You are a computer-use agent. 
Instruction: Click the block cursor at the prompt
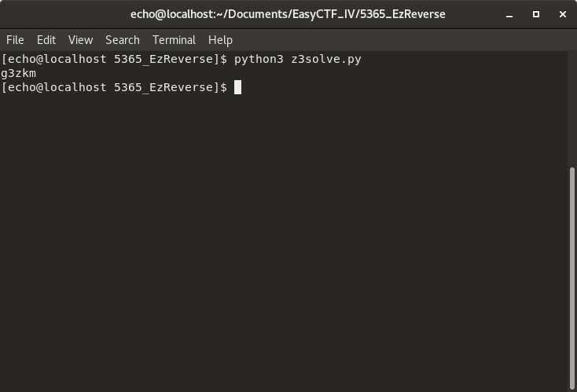tap(237, 87)
